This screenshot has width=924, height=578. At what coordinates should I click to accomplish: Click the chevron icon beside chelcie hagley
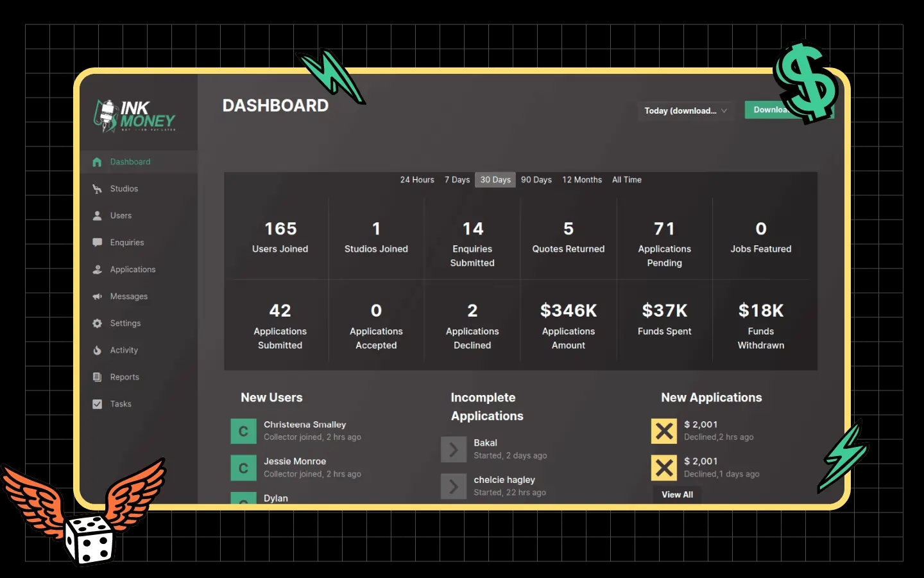pyautogui.click(x=454, y=486)
